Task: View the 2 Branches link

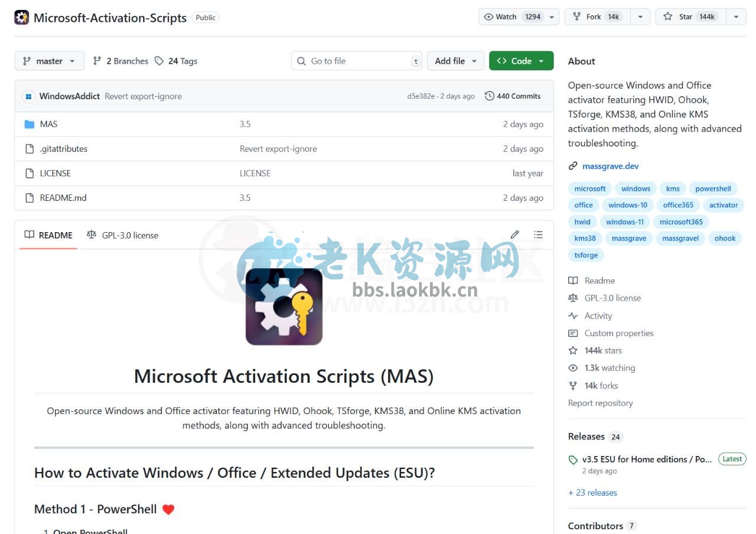Action: tap(120, 61)
